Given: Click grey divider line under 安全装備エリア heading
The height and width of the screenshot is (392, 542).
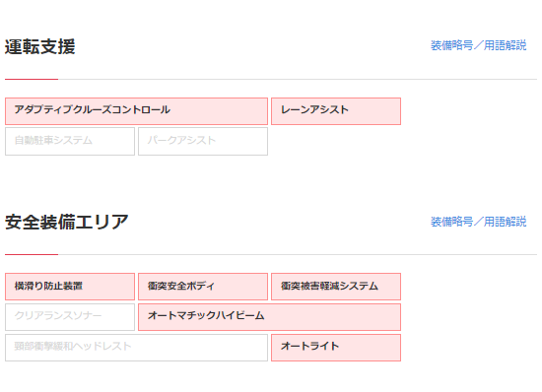Looking at the screenshot, I should click(x=298, y=254).
